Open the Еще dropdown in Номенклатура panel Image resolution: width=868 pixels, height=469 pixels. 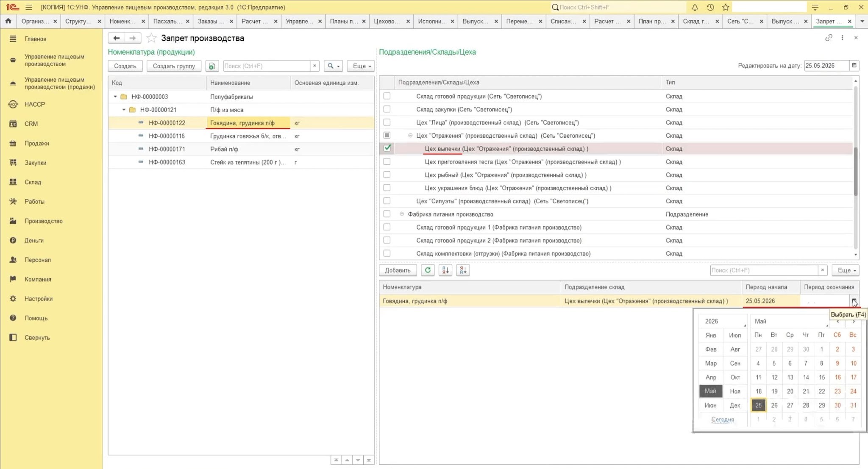click(x=361, y=66)
